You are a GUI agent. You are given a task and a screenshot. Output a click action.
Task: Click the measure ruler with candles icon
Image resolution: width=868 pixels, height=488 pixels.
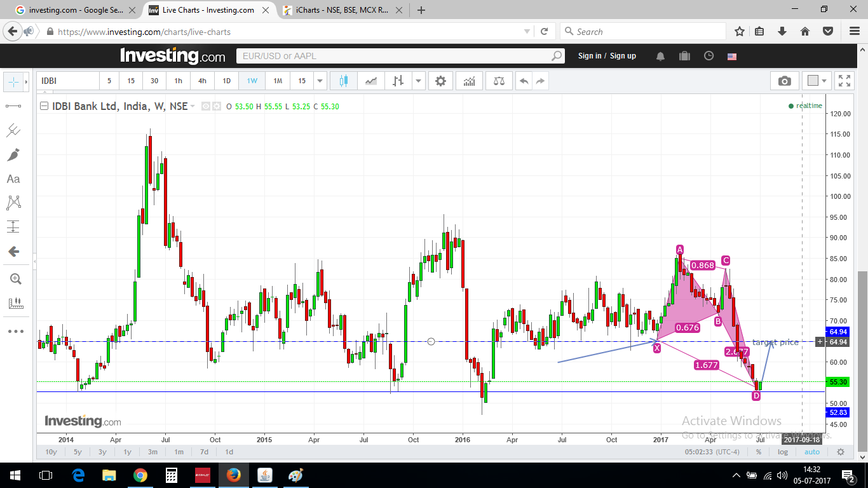point(15,303)
